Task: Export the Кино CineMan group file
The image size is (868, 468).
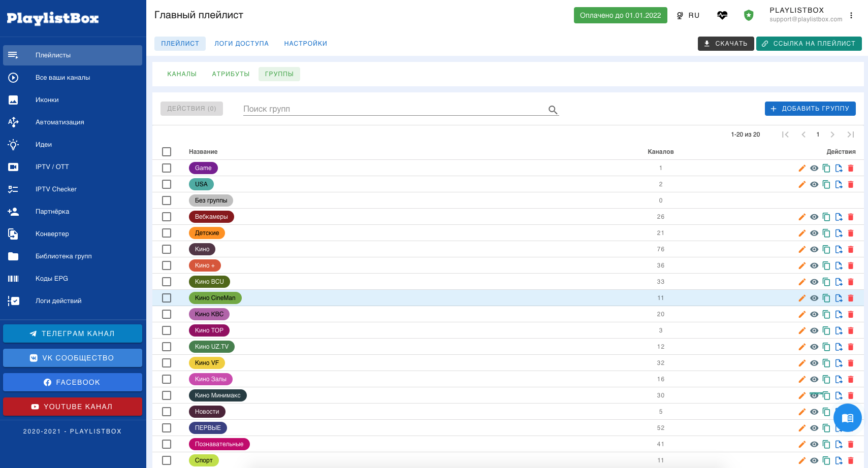Action: click(839, 298)
